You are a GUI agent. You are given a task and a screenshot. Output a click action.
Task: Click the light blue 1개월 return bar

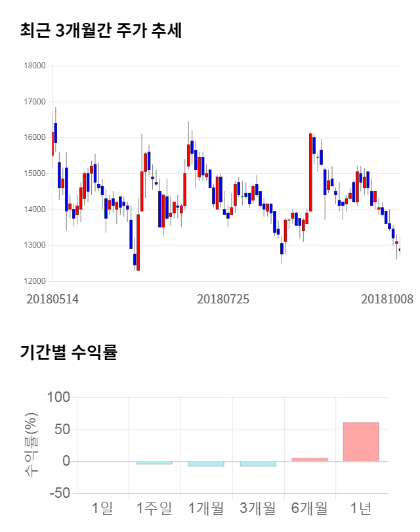[x=205, y=464]
